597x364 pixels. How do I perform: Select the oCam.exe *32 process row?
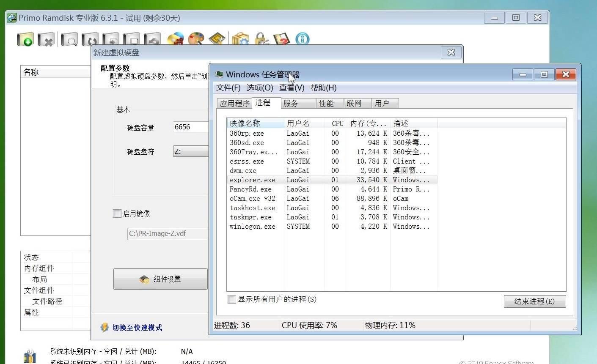click(x=332, y=198)
